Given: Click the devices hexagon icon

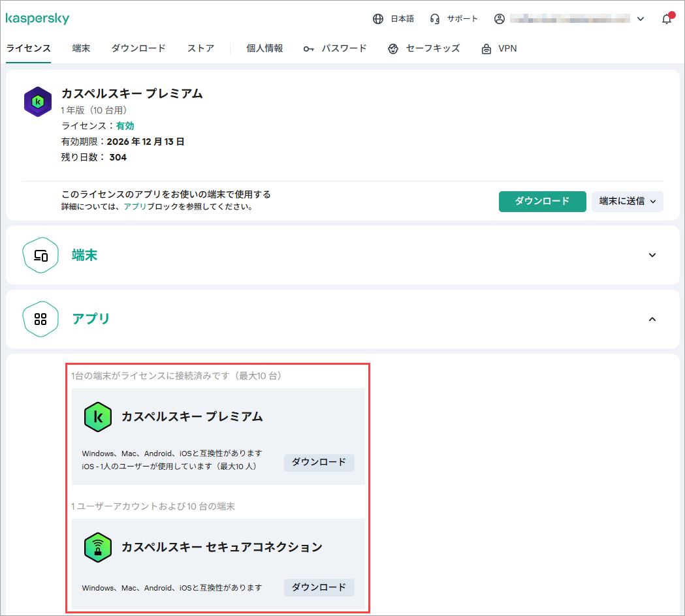Looking at the screenshot, I should [x=40, y=255].
